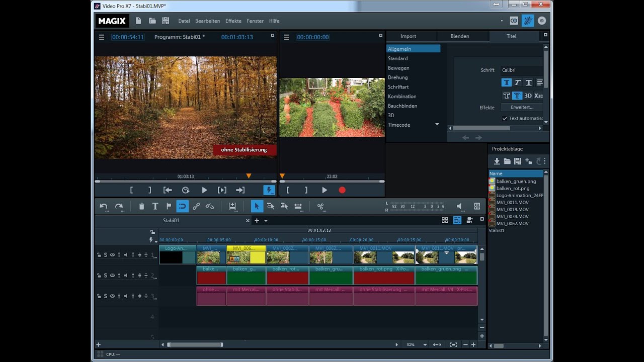Viewport: 644px width, 362px height.
Task: Click the undo arrow in the timeline toolbar
Action: click(x=104, y=206)
